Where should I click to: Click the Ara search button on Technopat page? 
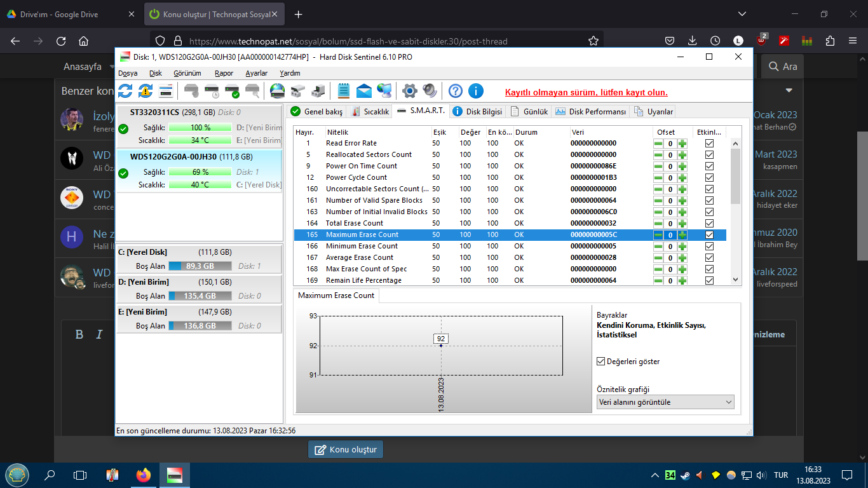[x=782, y=66]
